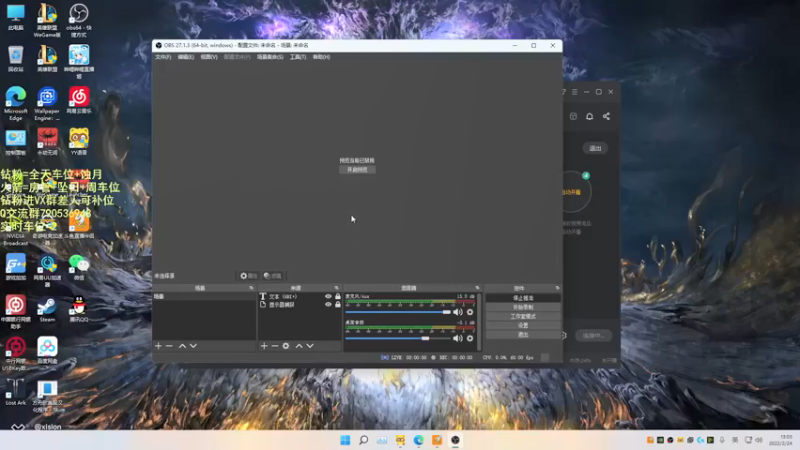800x450 pixels.
Task: Remove selected scene with the minus icon
Action: pos(169,346)
